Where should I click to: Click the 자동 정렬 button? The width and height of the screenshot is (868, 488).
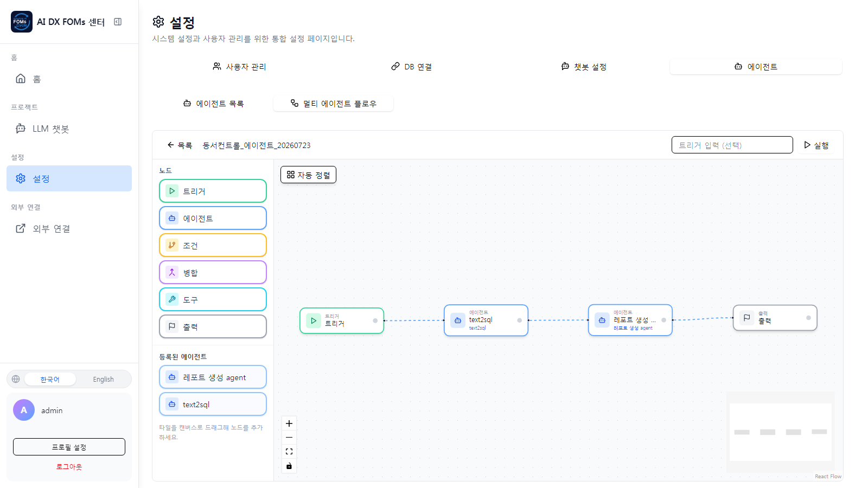[x=308, y=175]
